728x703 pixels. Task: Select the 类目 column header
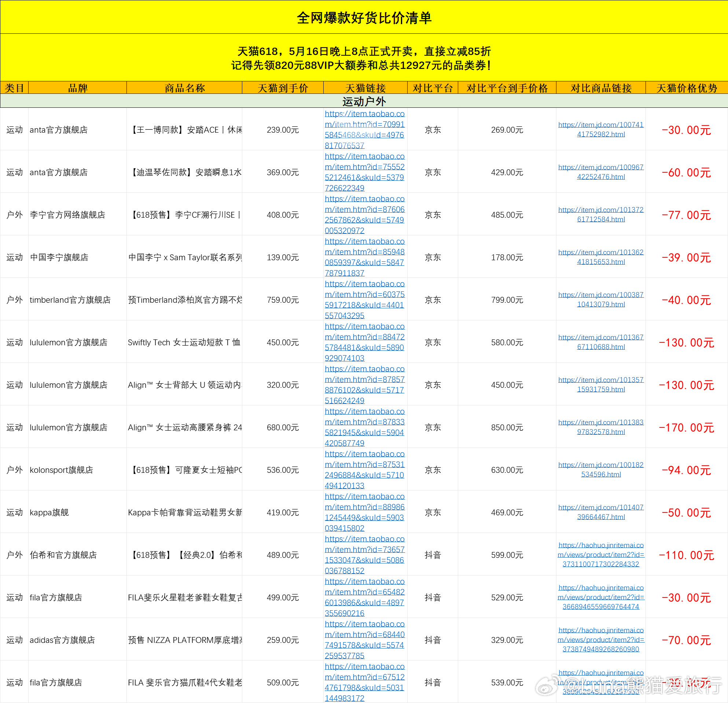[x=15, y=88]
